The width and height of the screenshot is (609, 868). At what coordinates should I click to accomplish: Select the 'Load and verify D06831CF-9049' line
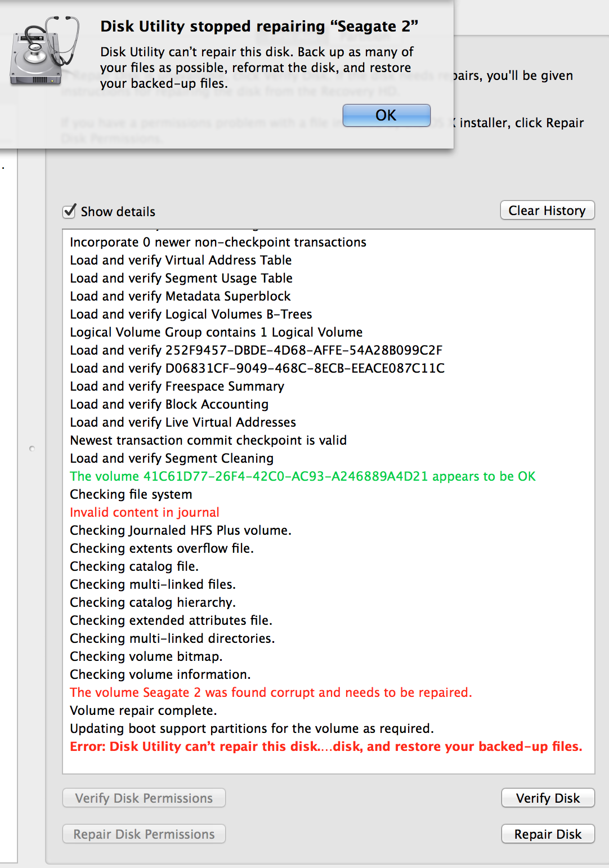point(257,368)
